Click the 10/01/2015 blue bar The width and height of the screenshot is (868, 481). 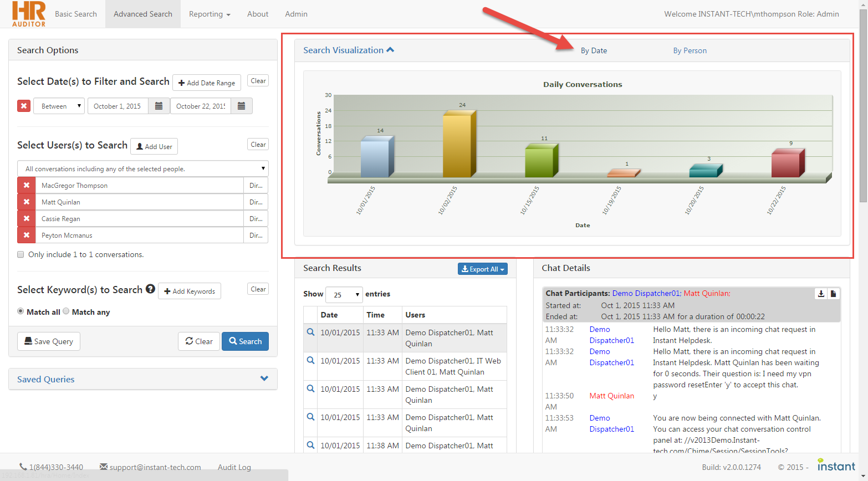pyautogui.click(x=377, y=157)
